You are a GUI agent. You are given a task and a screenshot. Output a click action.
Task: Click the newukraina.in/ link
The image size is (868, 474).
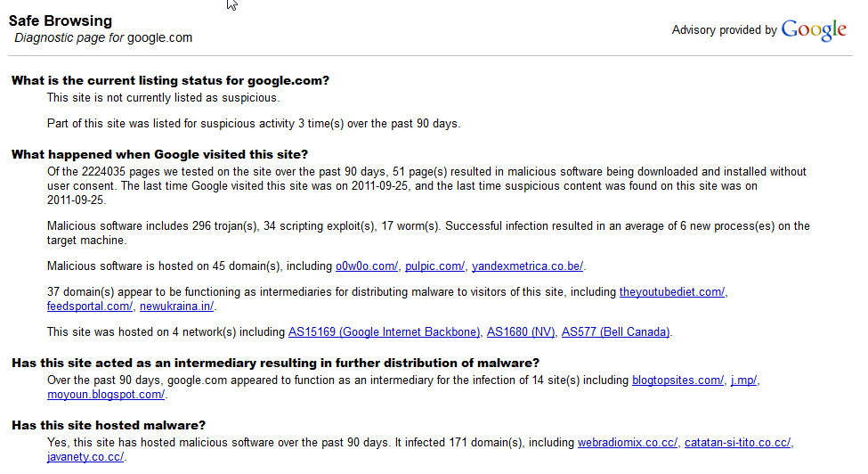176,306
